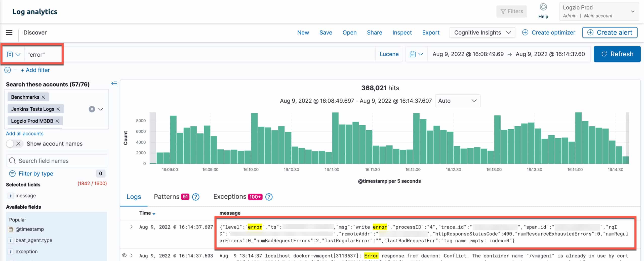Clear all selected accounts
The image size is (644, 261).
(x=92, y=109)
